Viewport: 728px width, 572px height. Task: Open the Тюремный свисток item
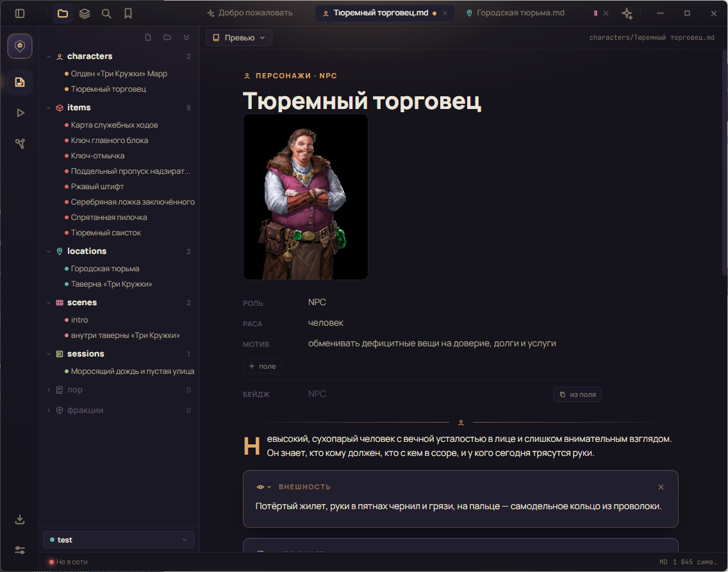[106, 232]
